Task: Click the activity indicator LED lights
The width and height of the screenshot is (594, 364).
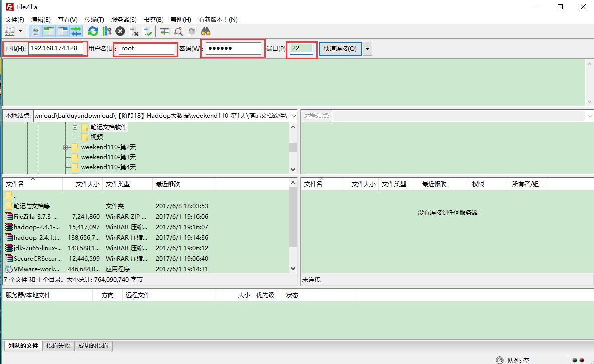Action: point(578,360)
